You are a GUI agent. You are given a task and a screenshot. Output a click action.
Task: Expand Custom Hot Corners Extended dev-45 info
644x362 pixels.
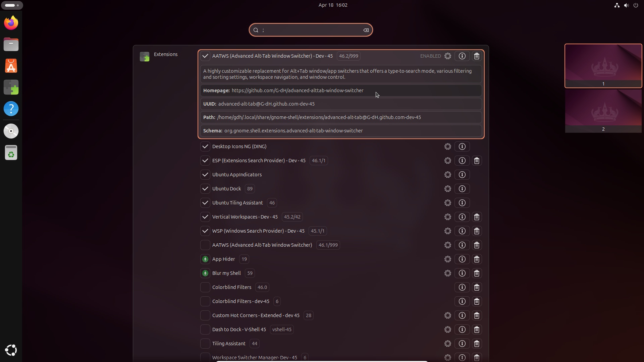pyautogui.click(x=462, y=315)
